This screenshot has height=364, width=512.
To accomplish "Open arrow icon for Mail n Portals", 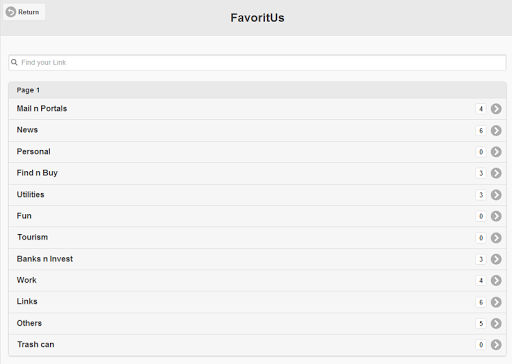I will 496,109.
